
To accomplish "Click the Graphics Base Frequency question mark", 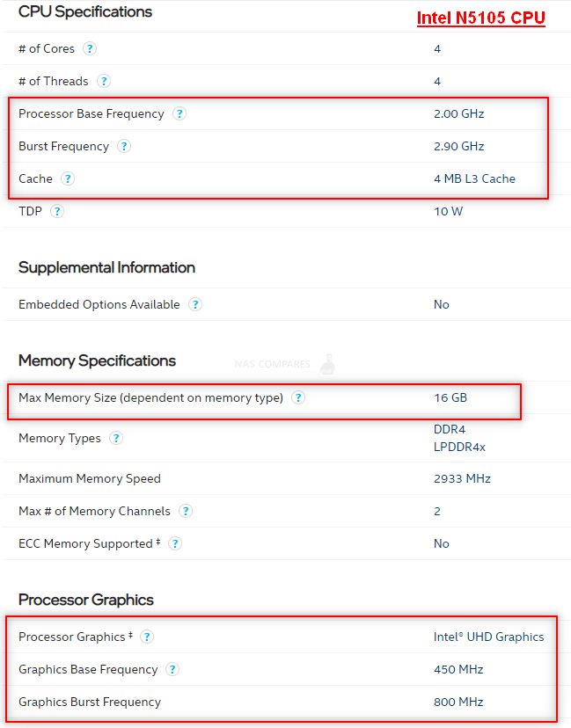I will point(172,669).
